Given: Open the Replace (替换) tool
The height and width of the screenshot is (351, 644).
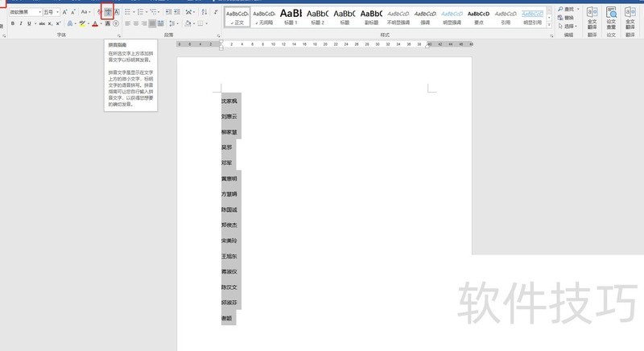Looking at the screenshot, I should coord(566,18).
